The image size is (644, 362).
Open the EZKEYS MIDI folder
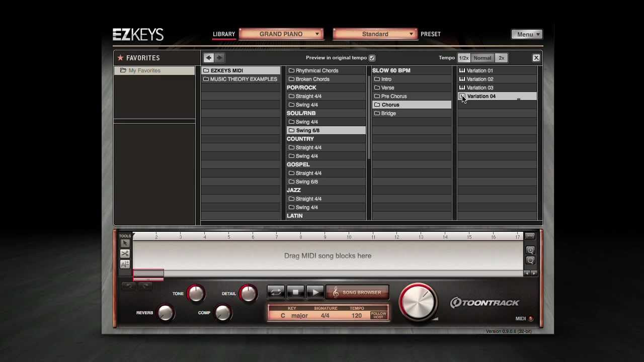click(240, 70)
